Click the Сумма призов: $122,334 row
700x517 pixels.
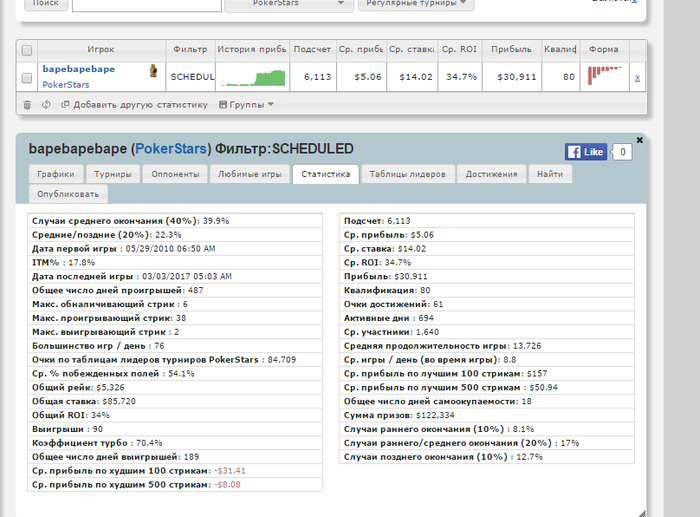pos(487,415)
